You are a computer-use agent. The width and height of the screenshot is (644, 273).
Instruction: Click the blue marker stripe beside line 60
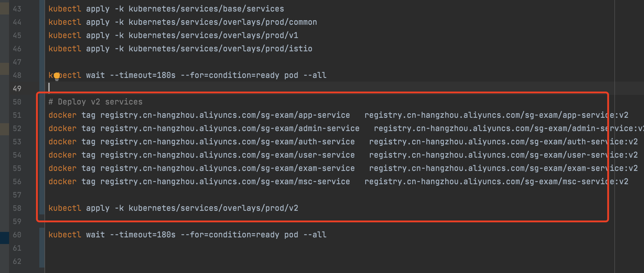pyautogui.click(x=4, y=238)
